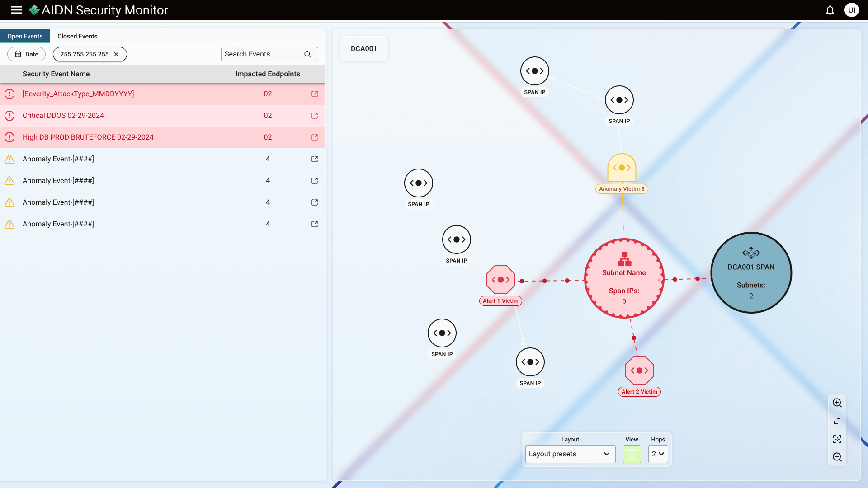Select the Alert 1 Victim node
Screen dimensions: 868x488
[x=500, y=280]
